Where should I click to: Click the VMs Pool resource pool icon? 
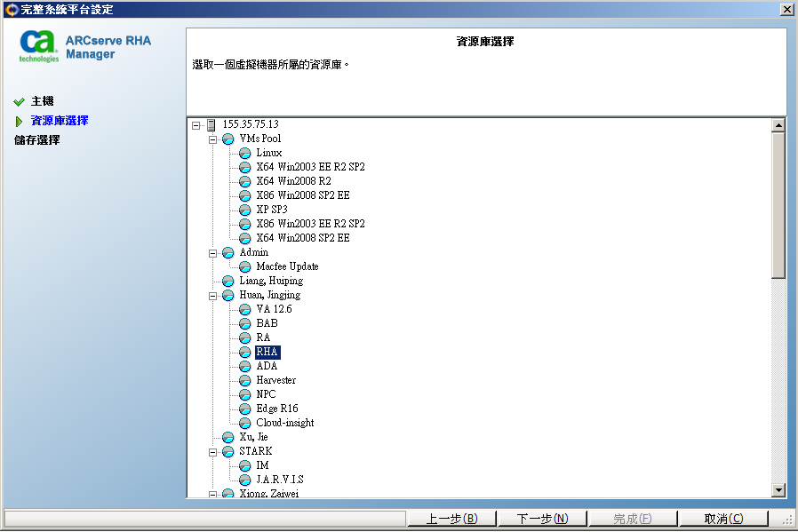[228, 139]
